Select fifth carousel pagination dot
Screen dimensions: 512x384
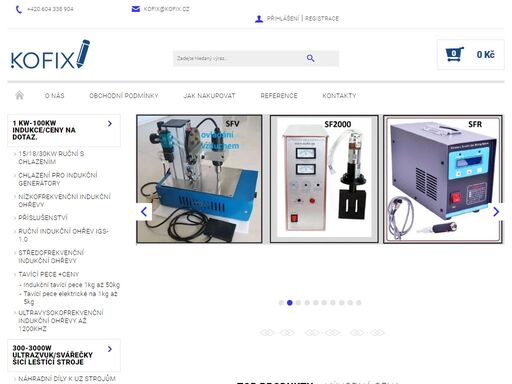(x=316, y=303)
